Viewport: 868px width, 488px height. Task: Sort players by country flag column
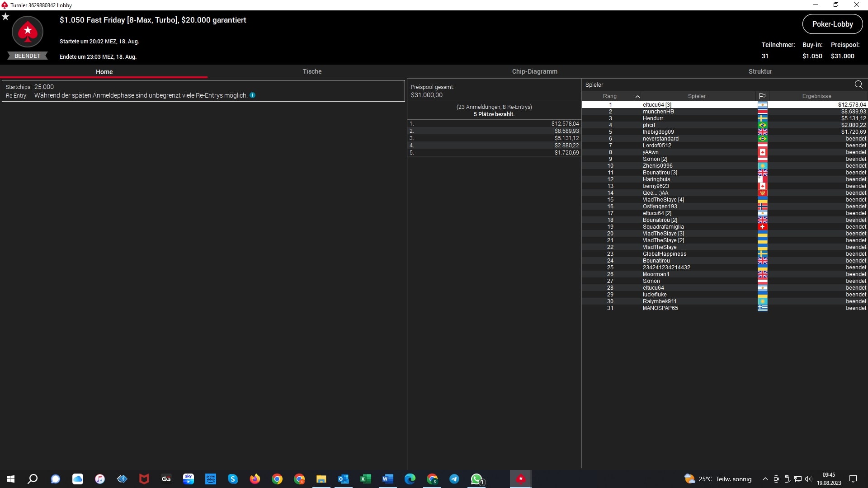(762, 96)
